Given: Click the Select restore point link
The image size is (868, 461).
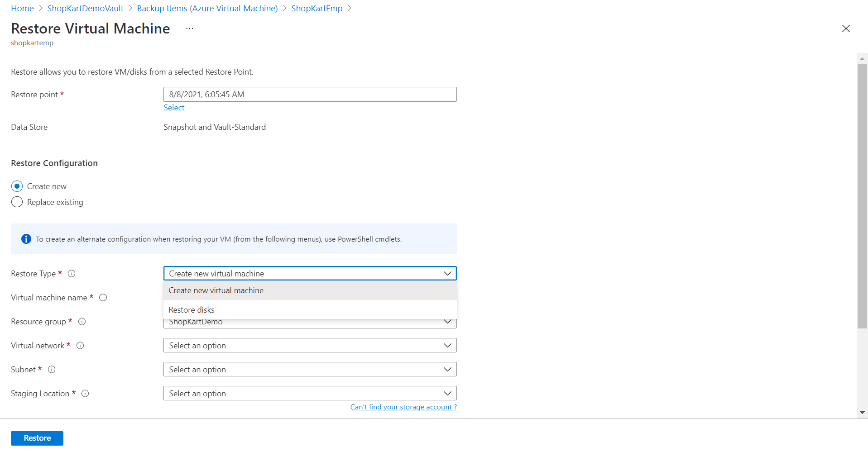Looking at the screenshot, I should 174,108.
